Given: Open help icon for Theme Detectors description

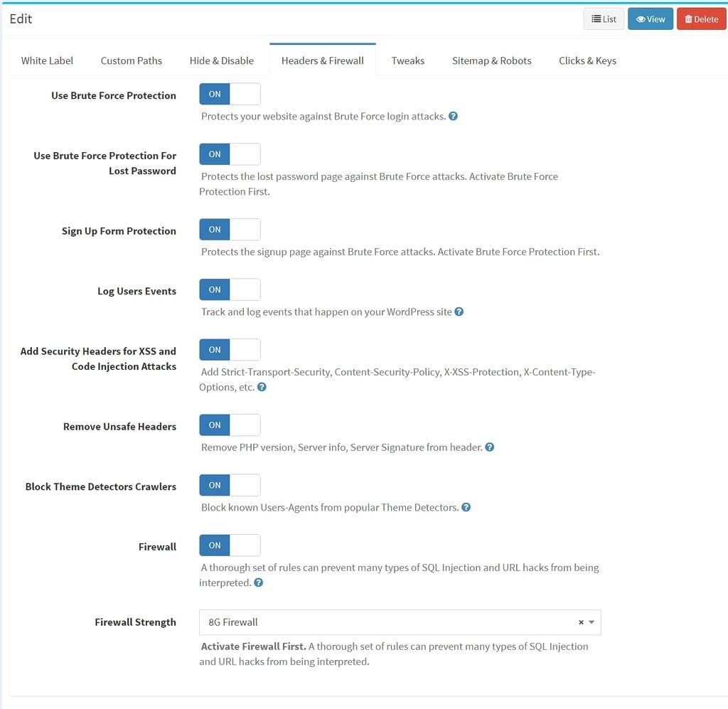Looking at the screenshot, I should coord(466,507).
